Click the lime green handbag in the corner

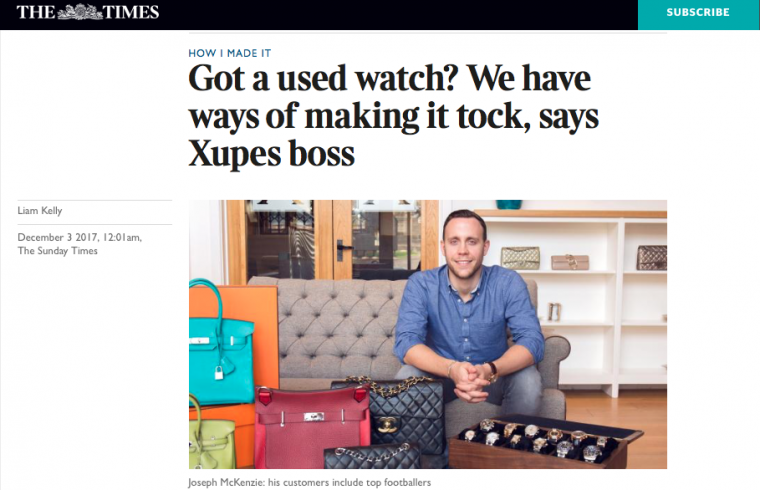pyautogui.click(x=211, y=436)
